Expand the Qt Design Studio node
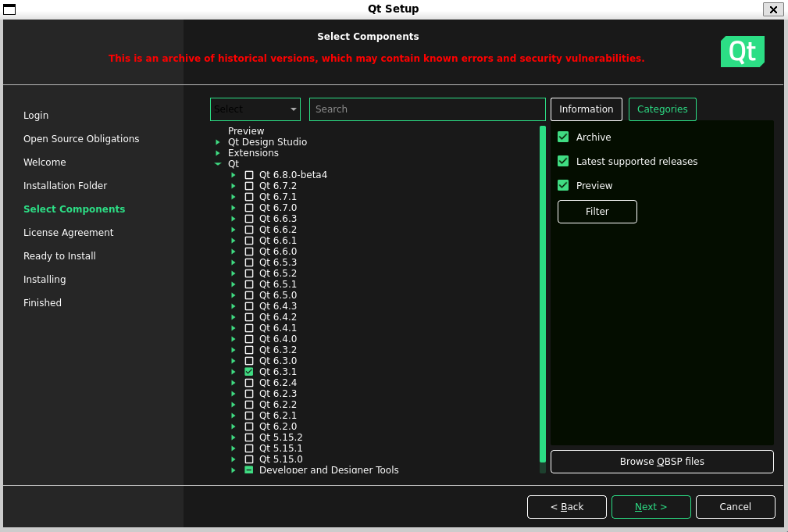The width and height of the screenshot is (788, 532). tap(218, 142)
